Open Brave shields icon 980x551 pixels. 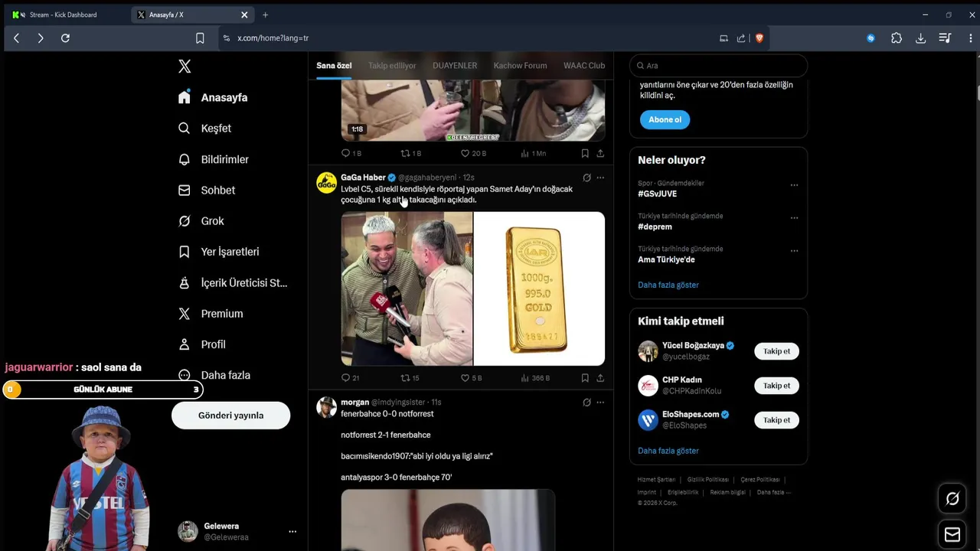759,38
